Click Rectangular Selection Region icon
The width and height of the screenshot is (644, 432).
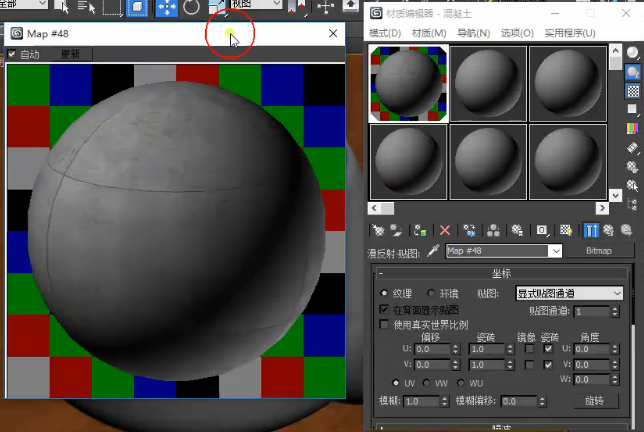click(x=112, y=7)
